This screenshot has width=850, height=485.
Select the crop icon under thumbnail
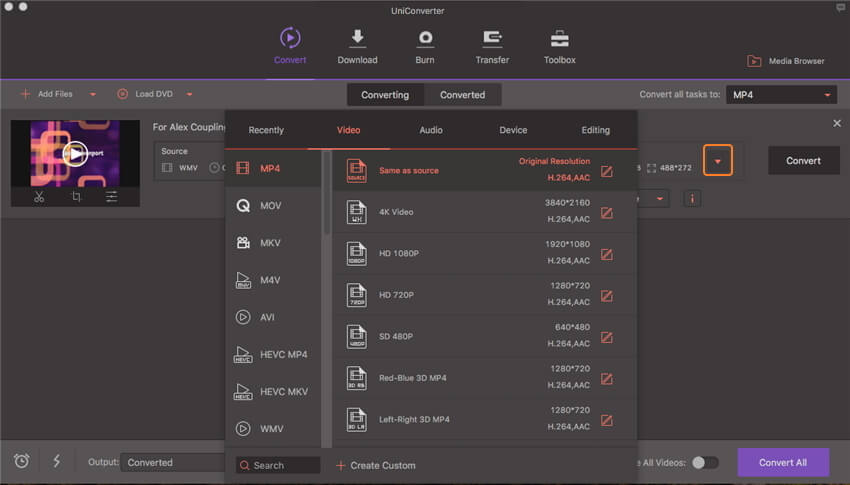click(76, 197)
